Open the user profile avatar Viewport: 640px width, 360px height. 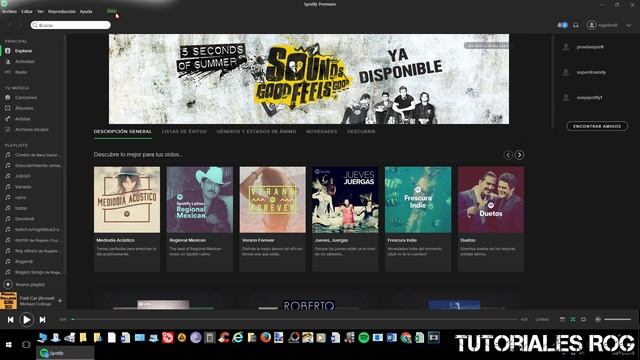click(x=591, y=25)
